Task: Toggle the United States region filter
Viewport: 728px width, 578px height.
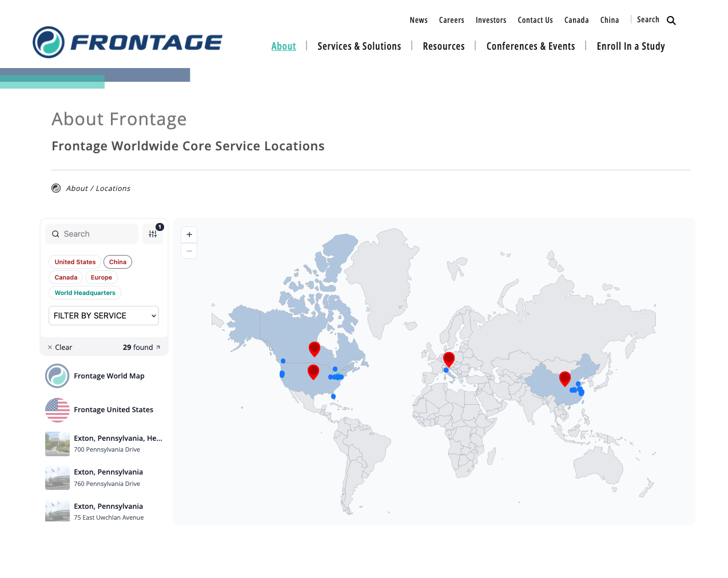Action: pyautogui.click(x=75, y=262)
